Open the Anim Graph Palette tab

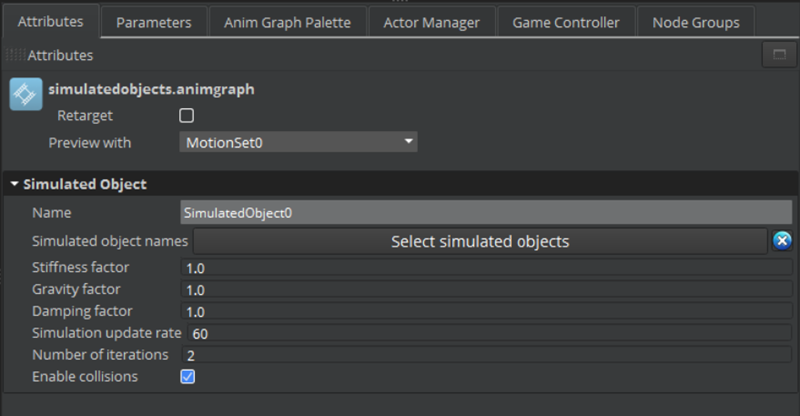[x=287, y=22]
